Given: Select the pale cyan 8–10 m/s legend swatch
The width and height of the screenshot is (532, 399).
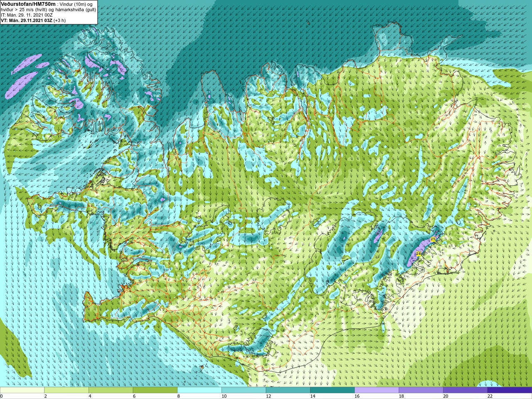Looking at the screenshot, I should [x=199, y=390].
